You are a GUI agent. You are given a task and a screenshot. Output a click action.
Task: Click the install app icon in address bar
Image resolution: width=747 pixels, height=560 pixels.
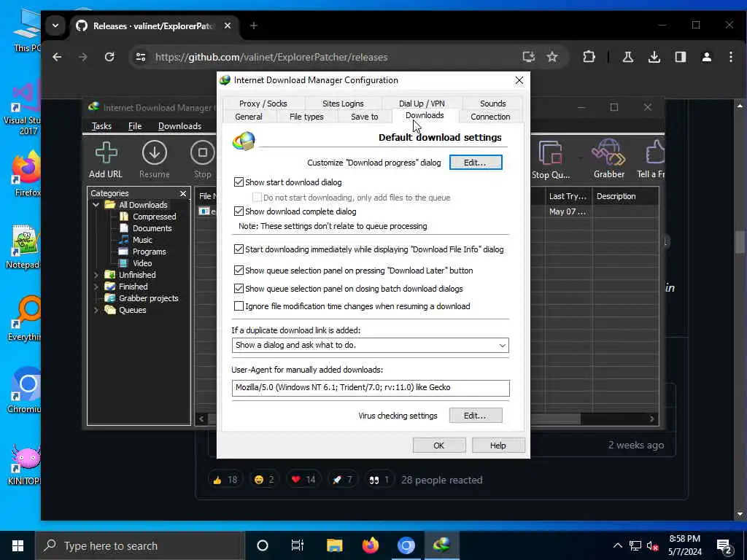pos(529,57)
